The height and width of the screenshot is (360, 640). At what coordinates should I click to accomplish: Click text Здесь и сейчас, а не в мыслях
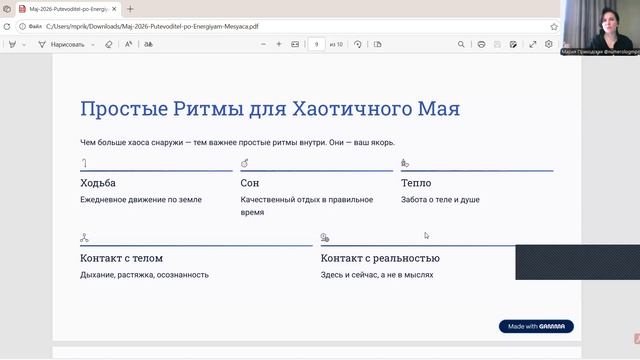(x=377, y=275)
